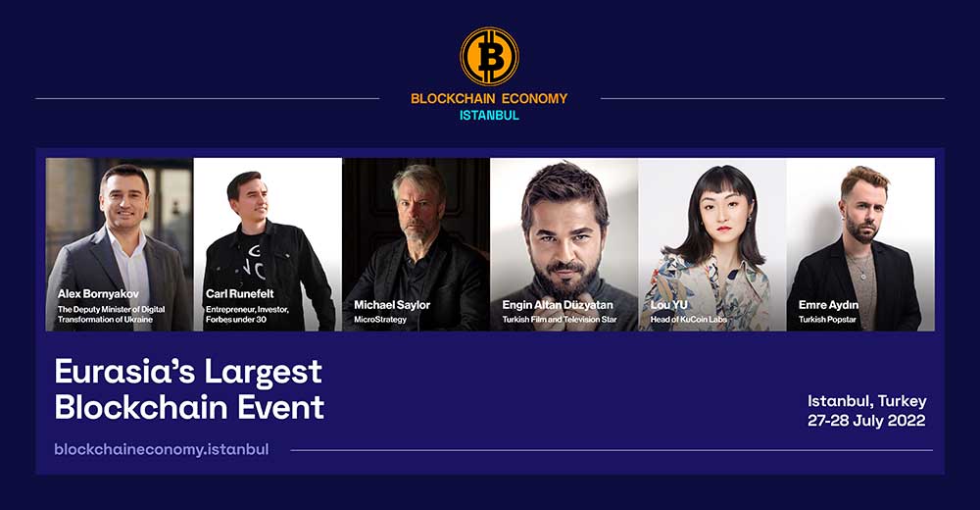Open Lou YU's speaker photo
980x510 pixels.
click(712, 244)
